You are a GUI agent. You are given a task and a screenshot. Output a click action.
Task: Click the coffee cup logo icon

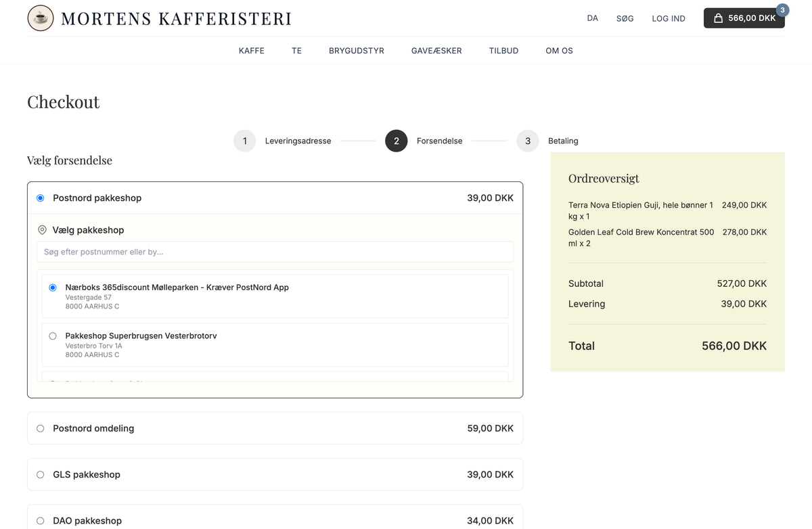click(x=41, y=18)
